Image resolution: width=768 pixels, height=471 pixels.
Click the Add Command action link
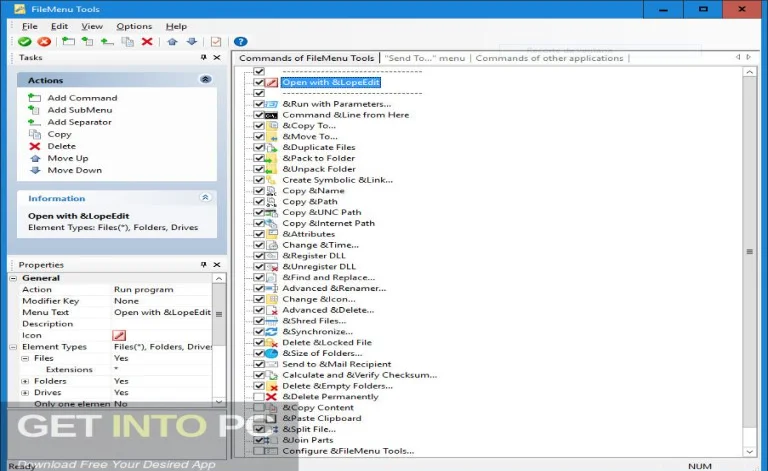pos(82,98)
